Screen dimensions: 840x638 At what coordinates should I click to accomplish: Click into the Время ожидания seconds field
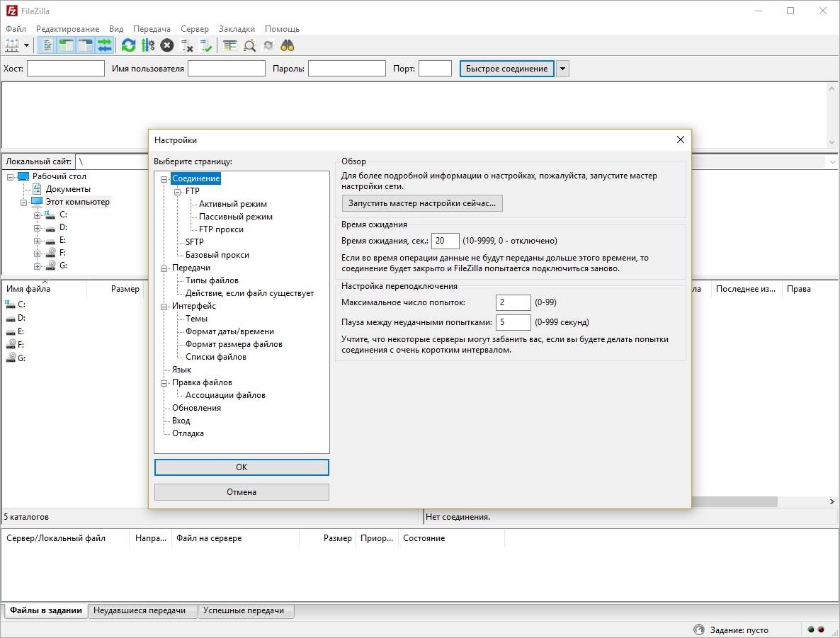445,241
